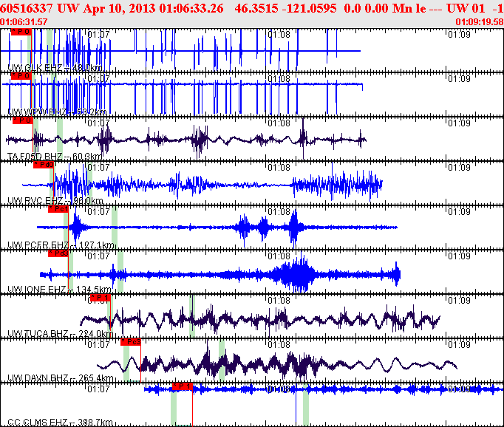Click the second green window on IONE trace
Image resolution: width=504 pixels, height=427 pixels.
[x=120, y=272]
